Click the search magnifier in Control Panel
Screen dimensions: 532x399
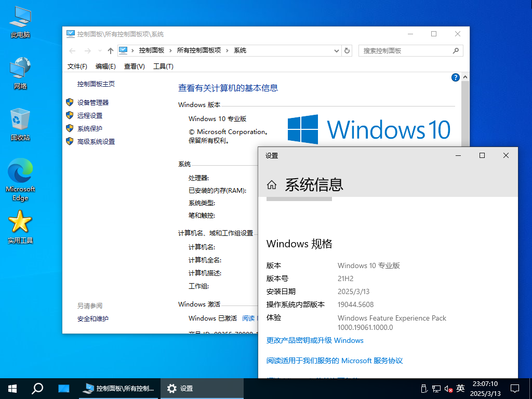(x=456, y=50)
